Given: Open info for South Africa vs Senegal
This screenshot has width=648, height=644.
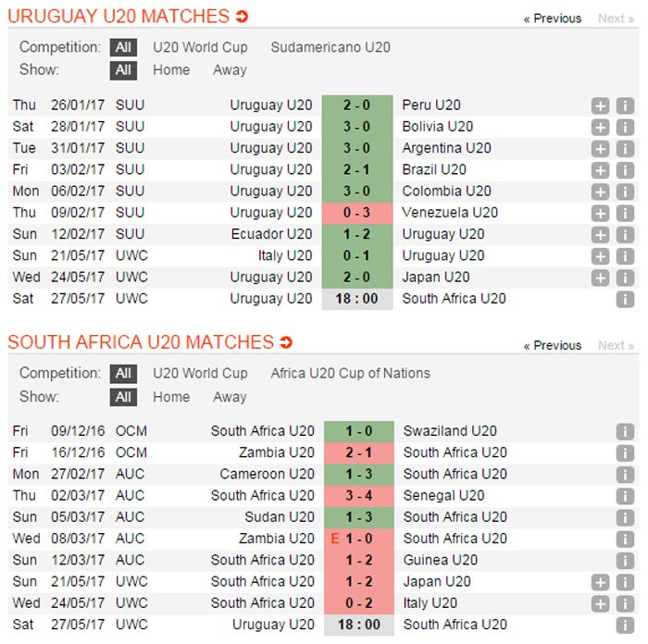Looking at the screenshot, I should [x=625, y=496].
